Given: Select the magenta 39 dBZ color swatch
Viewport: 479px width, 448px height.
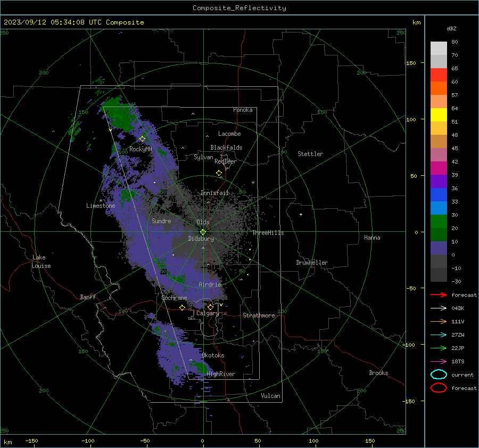Looking at the screenshot, I should click(x=439, y=168).
